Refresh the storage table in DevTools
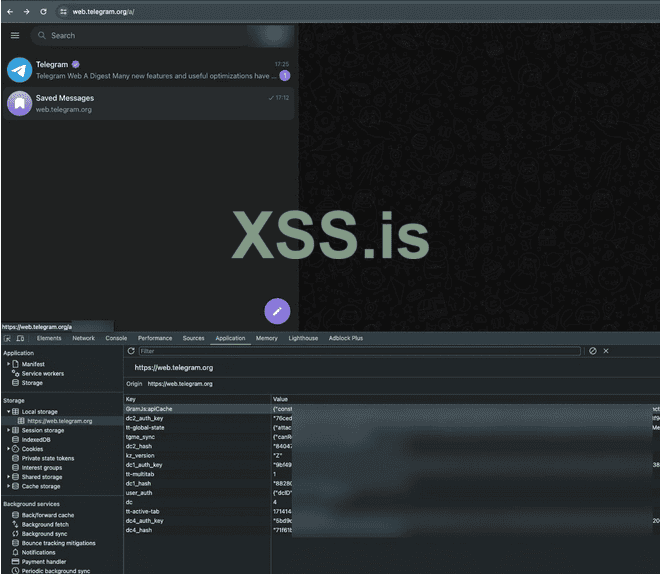This screenshot has width=660, height=574. (131, 351)
